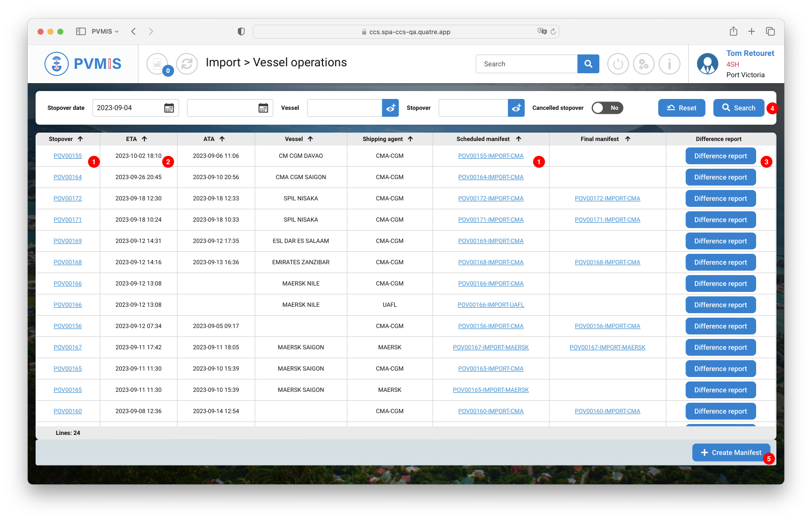
Task: Open the Vessel lookup eye icon
Action: point(390,108)
